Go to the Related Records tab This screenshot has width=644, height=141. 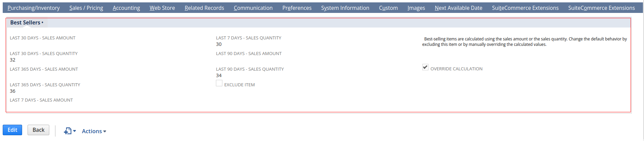[204, 8]
